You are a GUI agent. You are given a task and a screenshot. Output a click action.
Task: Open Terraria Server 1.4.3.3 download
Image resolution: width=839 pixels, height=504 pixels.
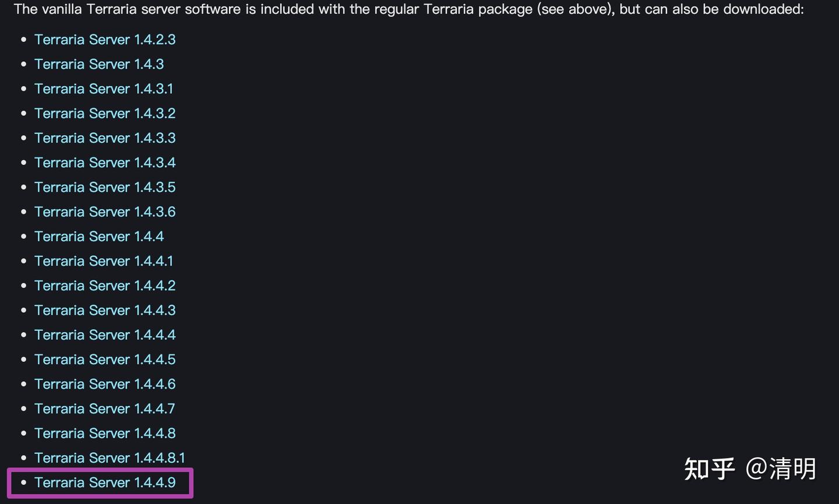click(105, 138)
